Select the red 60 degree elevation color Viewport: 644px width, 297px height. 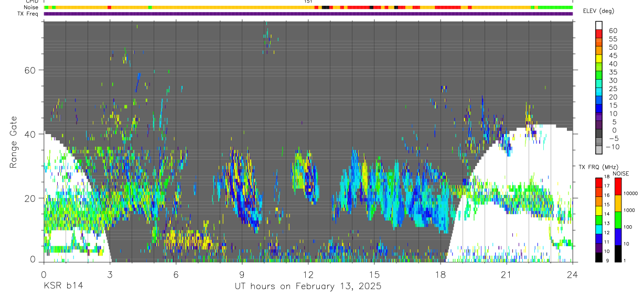point(599,33)
